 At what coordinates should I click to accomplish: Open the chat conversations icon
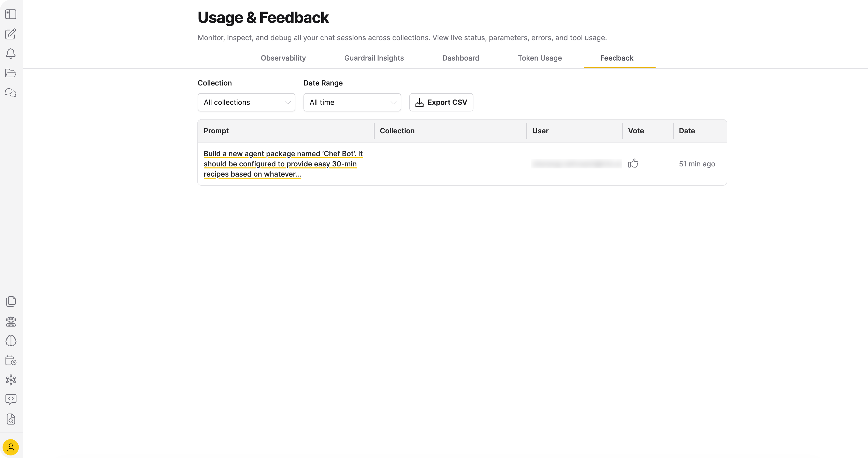coord(11,92)
